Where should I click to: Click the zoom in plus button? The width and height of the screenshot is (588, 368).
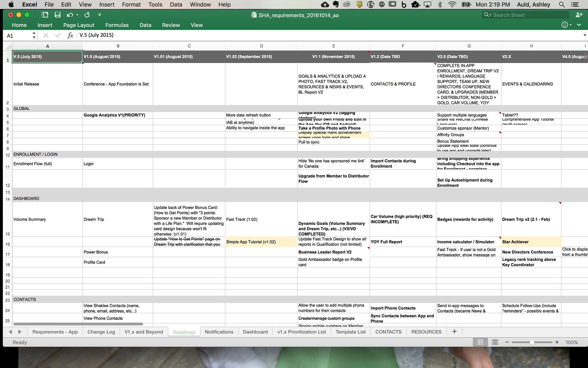click(x=557, y=342)
